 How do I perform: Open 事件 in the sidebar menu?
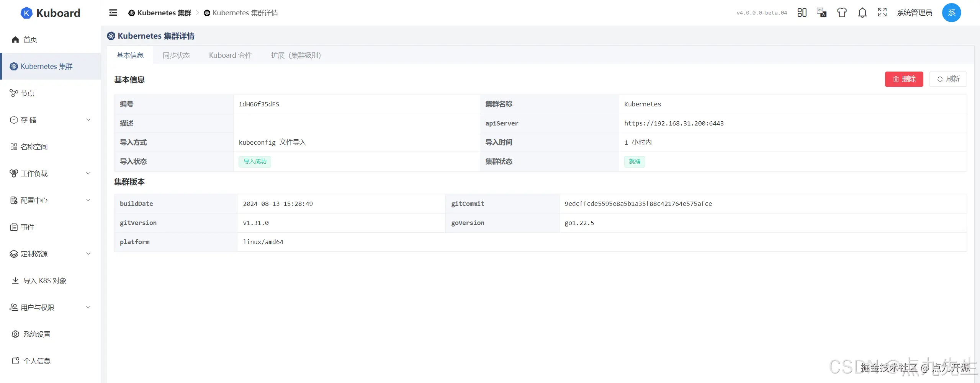(x=51, y=227)
